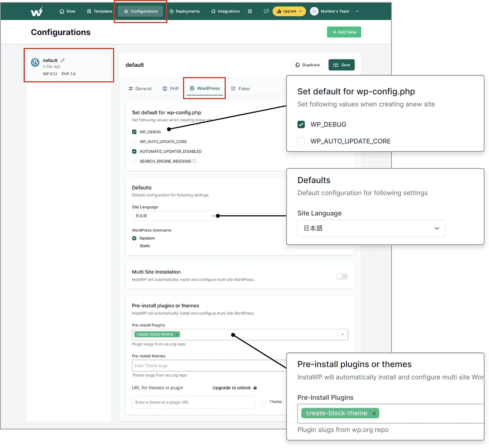
Task: Enable the WP_AUTO_UPDATE_CORE checkbox
Action: click(x=134, y=141)
